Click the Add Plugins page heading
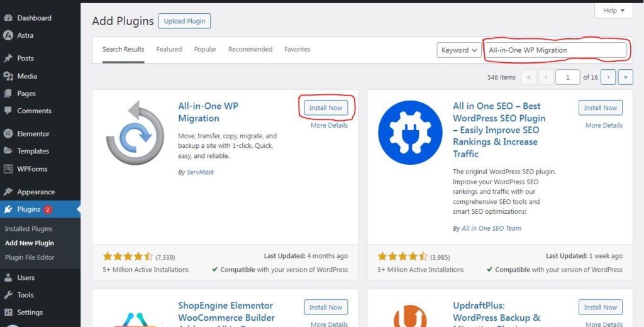The width and height of the screenshot is (644, 327). [123, 21]
